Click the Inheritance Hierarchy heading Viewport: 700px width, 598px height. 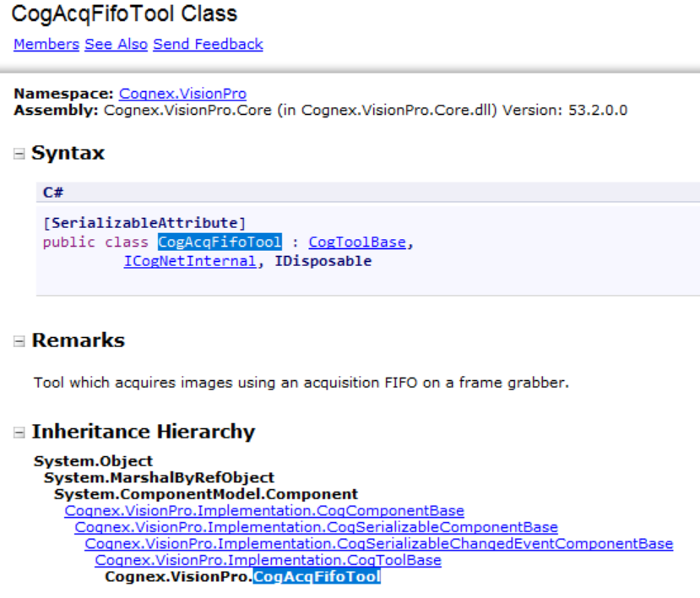click(144, 432)
